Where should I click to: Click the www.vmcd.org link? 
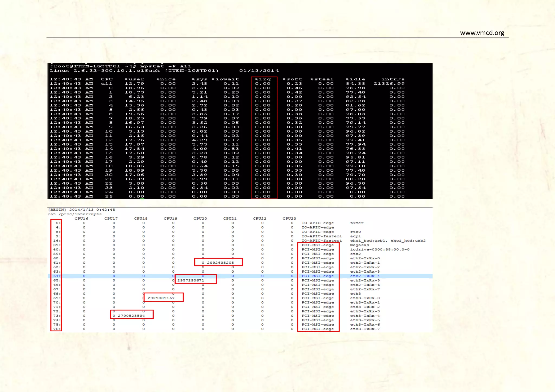pos(482,33)
